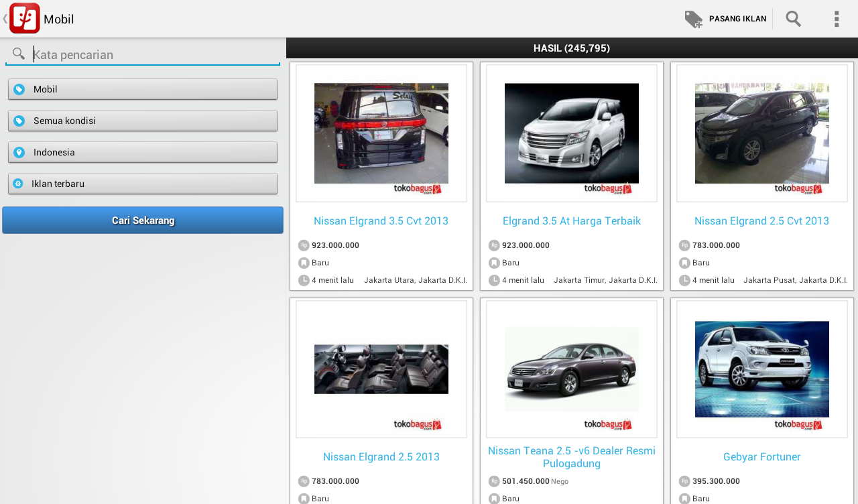Click the Mobil title in the top bar
Image resolution: width=858 pixels, height=504 pixels.
(59, 19)
